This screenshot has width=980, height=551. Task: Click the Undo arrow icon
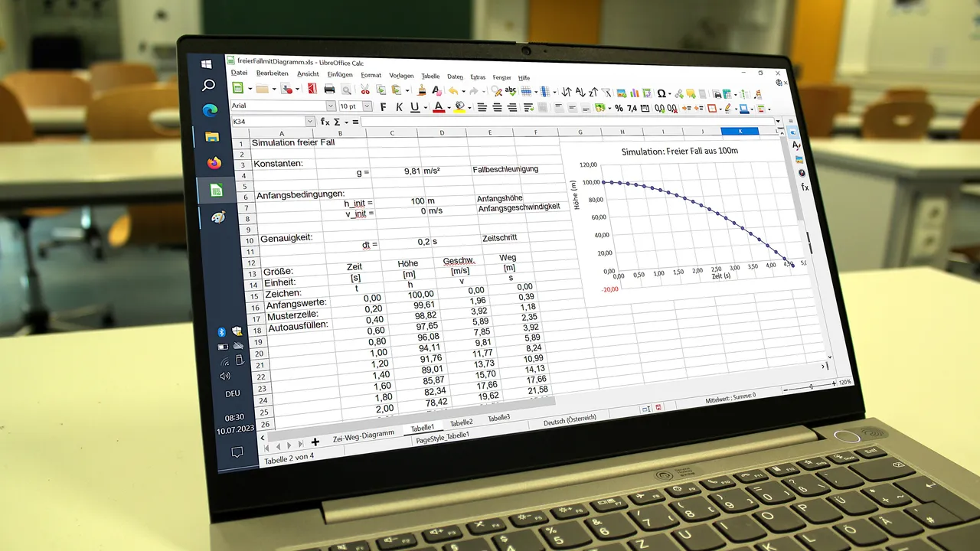pos(452,90)
